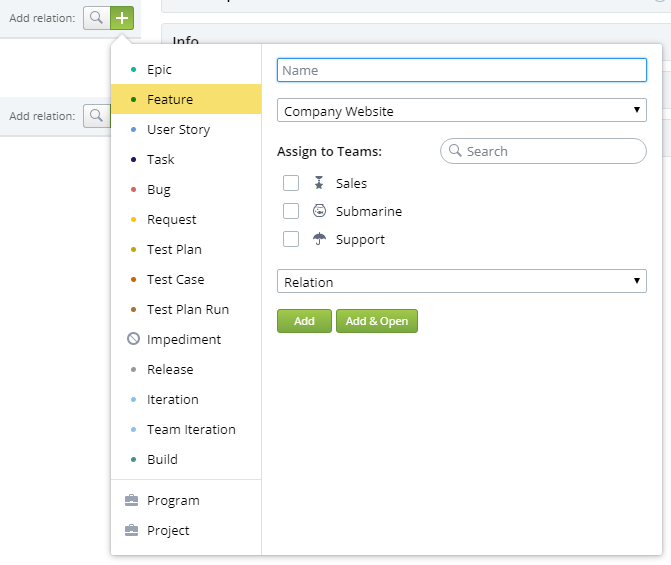Choose Test Plan Run from the list

186,309
